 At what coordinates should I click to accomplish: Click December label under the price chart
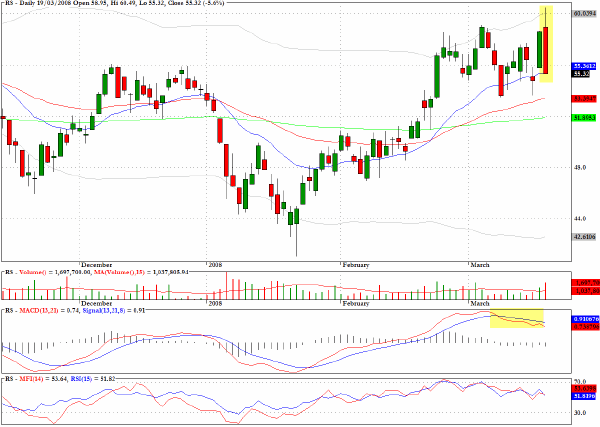pos(96,265)
